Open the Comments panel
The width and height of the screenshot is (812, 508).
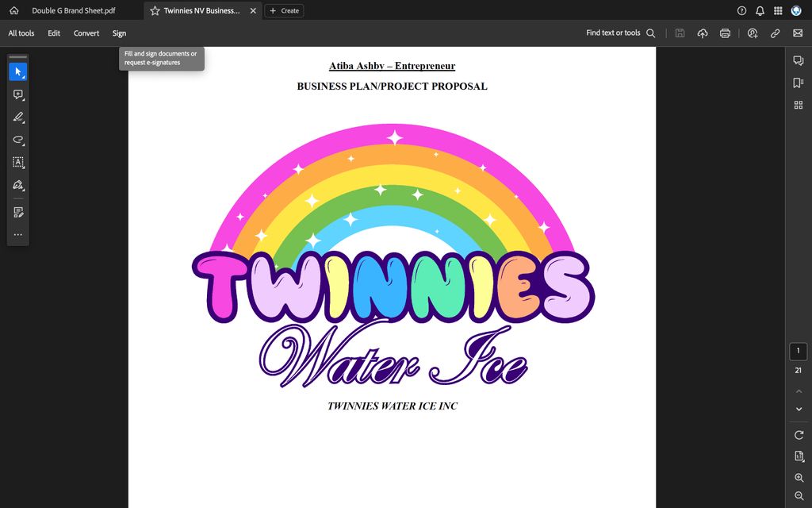click(x=798, y=60)
